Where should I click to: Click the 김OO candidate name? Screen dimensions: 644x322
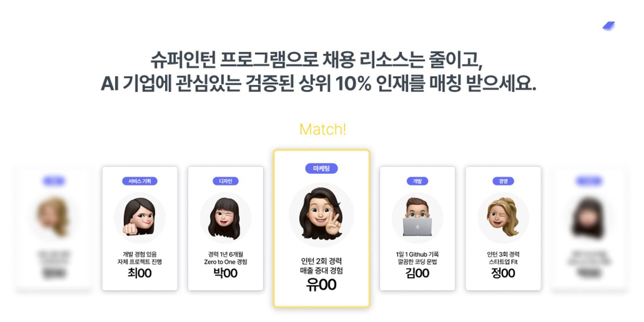417,273
